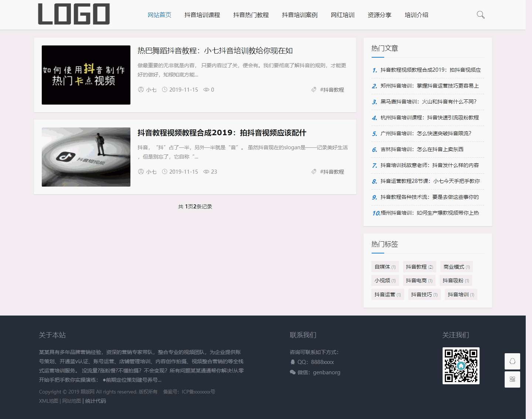Open hot article 5 广州抖音培训

click(x=426, y=133)
